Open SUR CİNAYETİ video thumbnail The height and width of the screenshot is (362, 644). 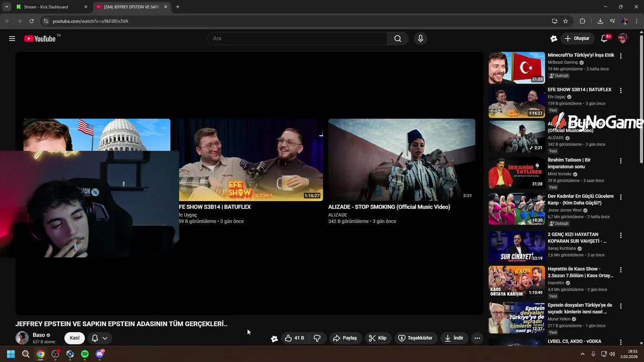[x=517, y=247]
